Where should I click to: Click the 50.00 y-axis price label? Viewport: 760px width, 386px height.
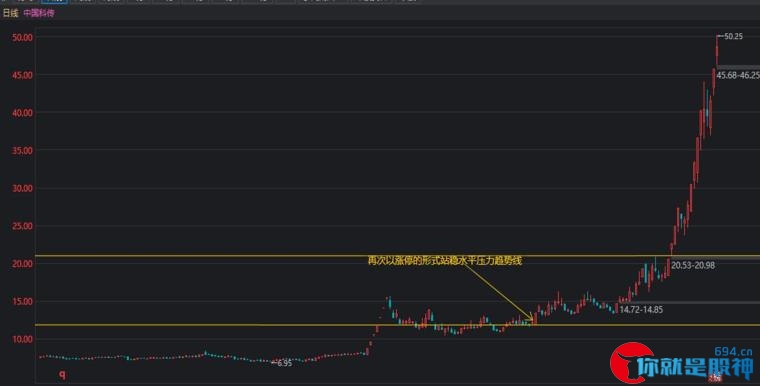pos(22,37)
